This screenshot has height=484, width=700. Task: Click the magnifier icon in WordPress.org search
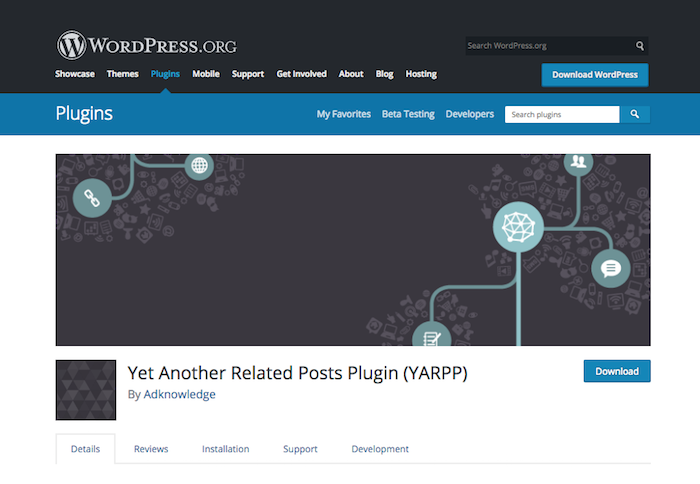click(x=640, y=46)
